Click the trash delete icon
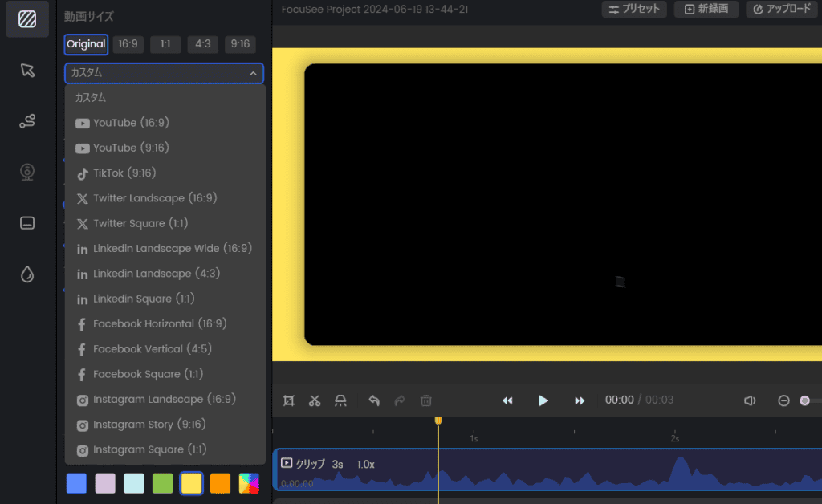 point(426,400)
